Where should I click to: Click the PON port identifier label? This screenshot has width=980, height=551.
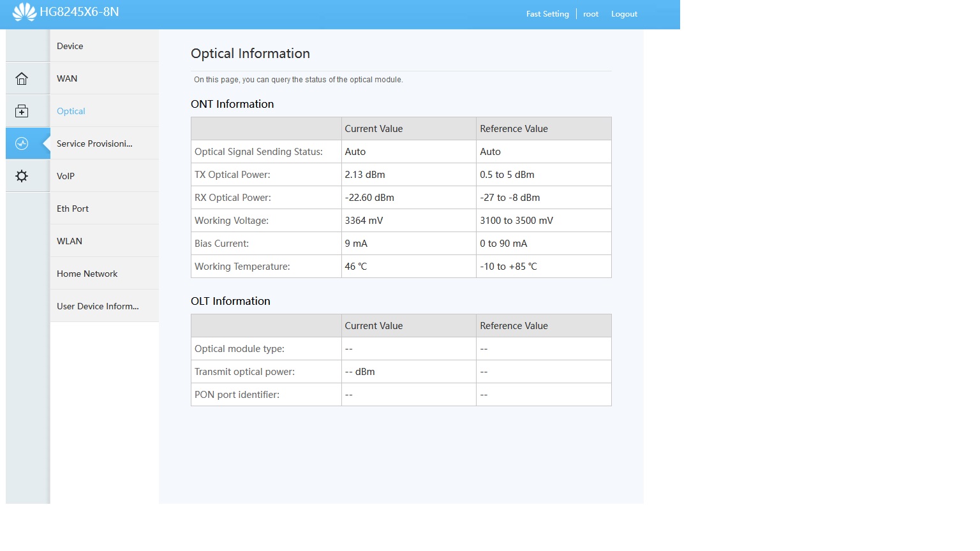(x=237, y=395)
